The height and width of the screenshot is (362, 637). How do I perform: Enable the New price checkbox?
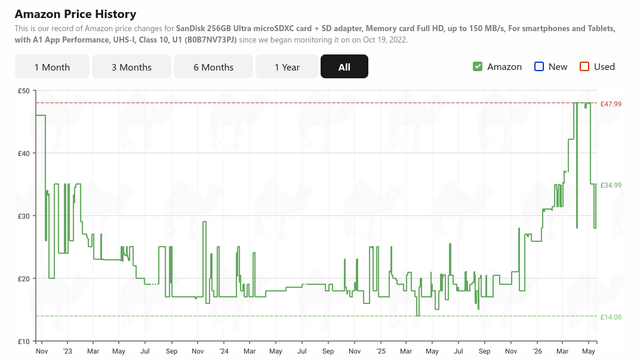[539, 67]
